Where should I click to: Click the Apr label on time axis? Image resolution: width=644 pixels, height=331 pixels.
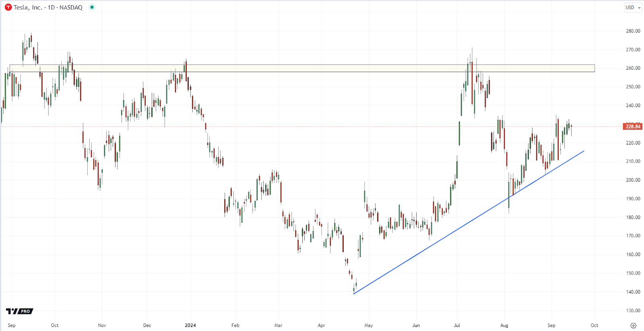click(x=321, y=325)
